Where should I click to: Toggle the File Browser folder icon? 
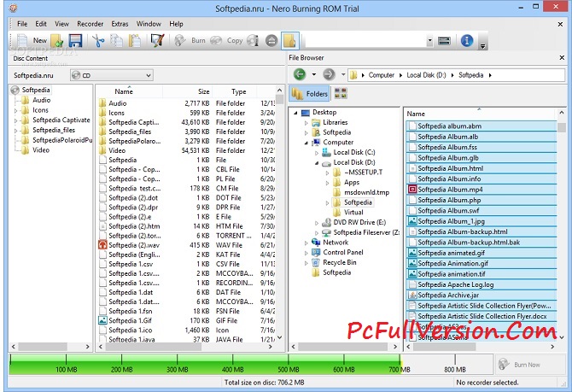(290, 40)
